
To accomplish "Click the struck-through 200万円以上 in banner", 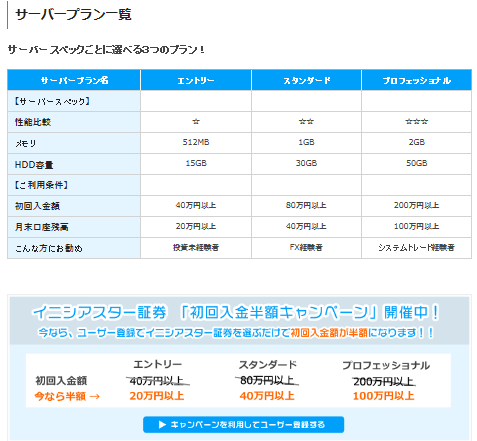I will pyautogui.click(x=383, y=381).
